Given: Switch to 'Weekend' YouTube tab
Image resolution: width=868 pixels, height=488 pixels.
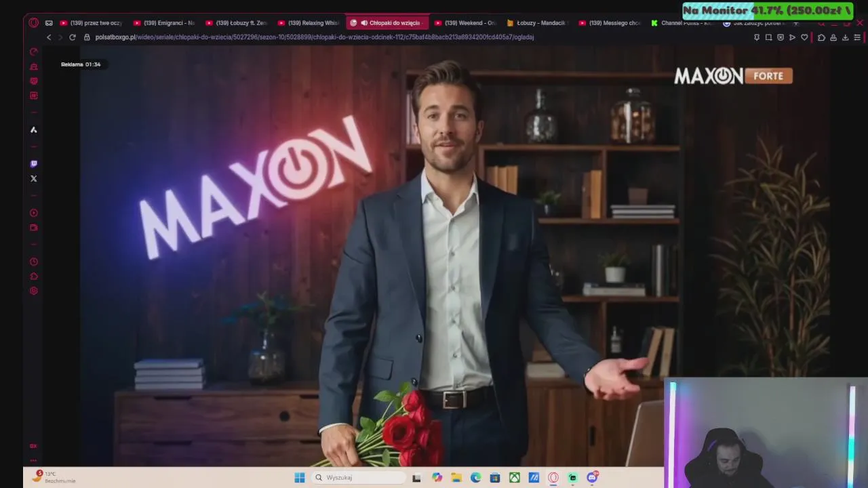Looking at the screenshot, I should point(465,23).
